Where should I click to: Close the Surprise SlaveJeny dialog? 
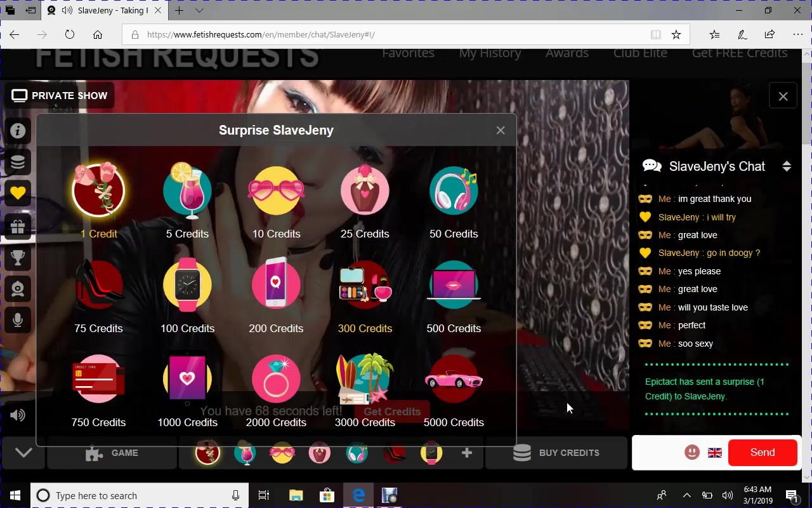pos(501,130)
